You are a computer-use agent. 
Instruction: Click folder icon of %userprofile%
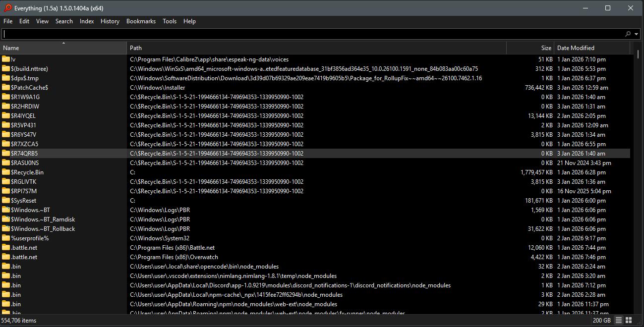[6, 238]
